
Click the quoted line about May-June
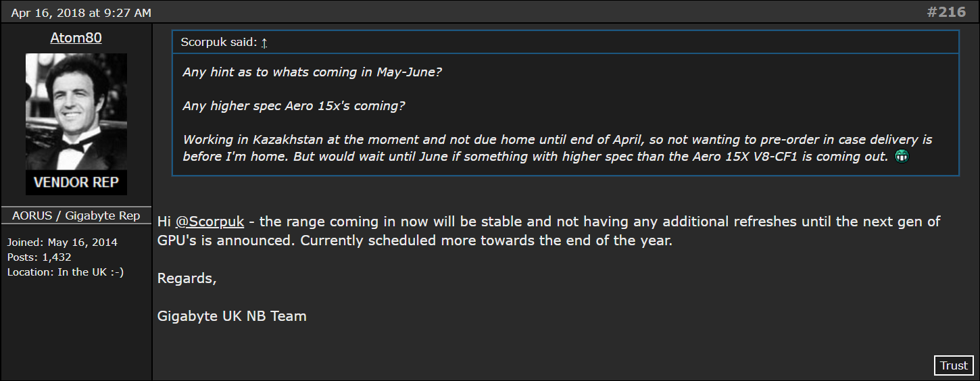(x=312, y=72)
